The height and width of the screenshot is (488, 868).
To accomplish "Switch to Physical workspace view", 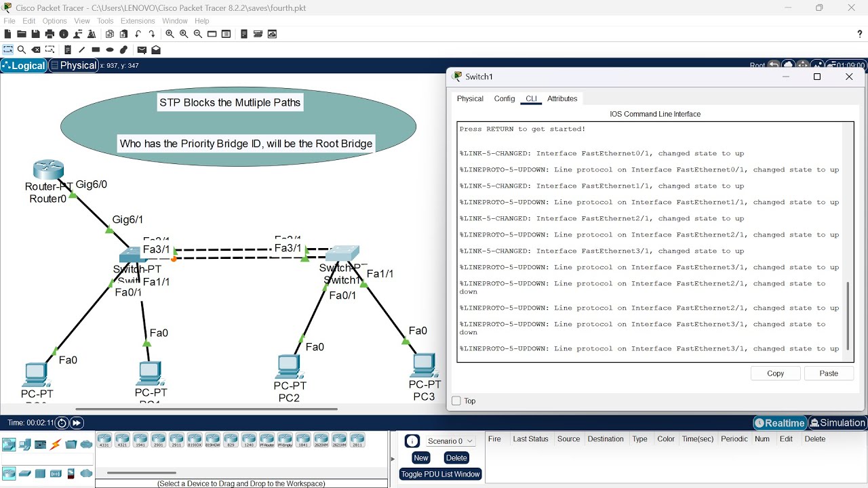I will [x=74, y=66].
